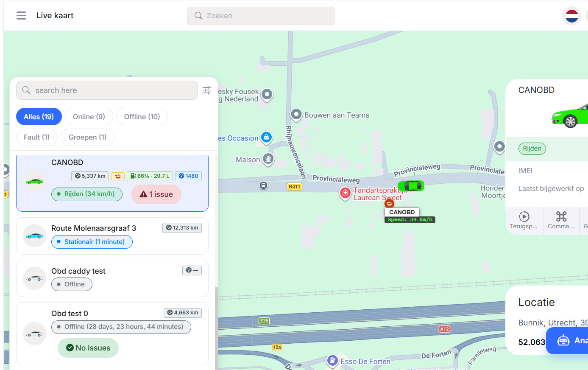Screen dimensions: 588x370
Task: Switch to the Groepen (1) filter
Action: (x=87, y=137)
